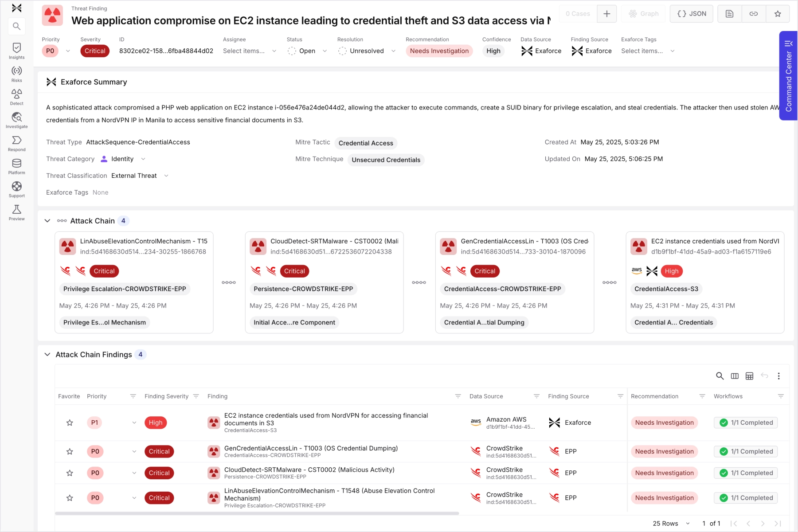Viewport: 798px width, 532px height.
Task: Open the Exaforce Tags Select items dropdown
Action: [x=648, y=51]
